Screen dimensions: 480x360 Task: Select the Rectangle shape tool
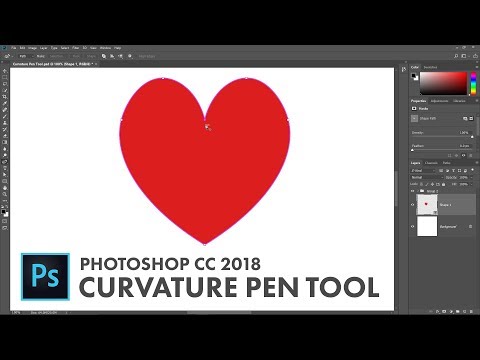(5, 181)
